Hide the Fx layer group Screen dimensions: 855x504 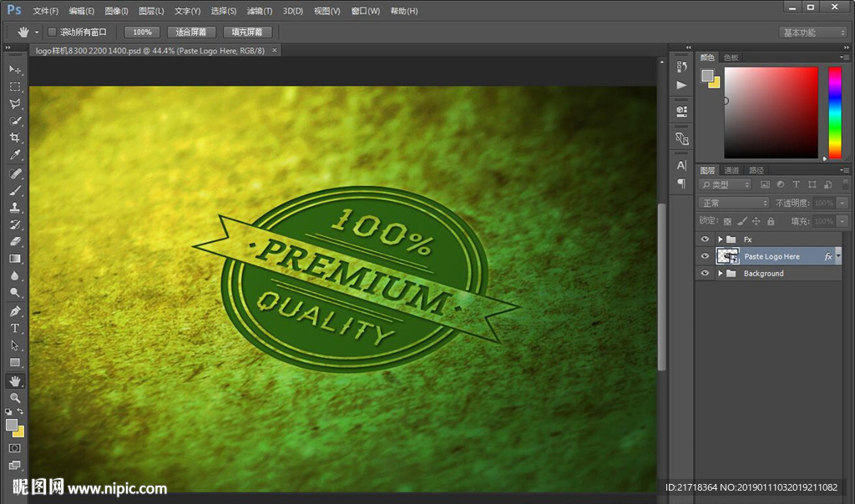[x=706, y=239]
